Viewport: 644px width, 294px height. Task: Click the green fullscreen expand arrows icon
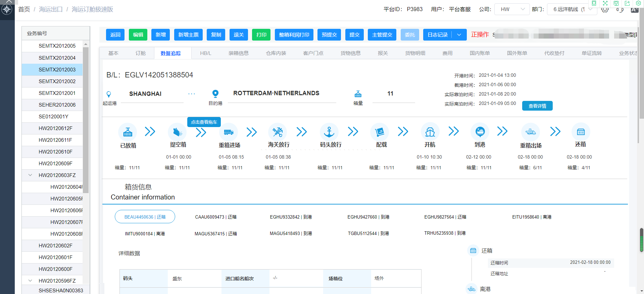coord(605,3)
